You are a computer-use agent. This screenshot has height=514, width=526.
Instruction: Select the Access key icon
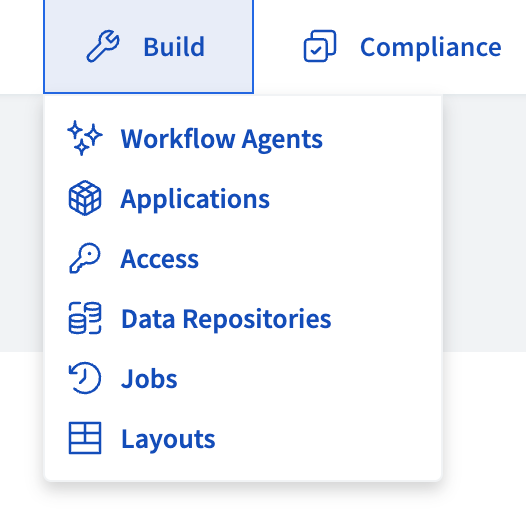[x=85, y=258]
